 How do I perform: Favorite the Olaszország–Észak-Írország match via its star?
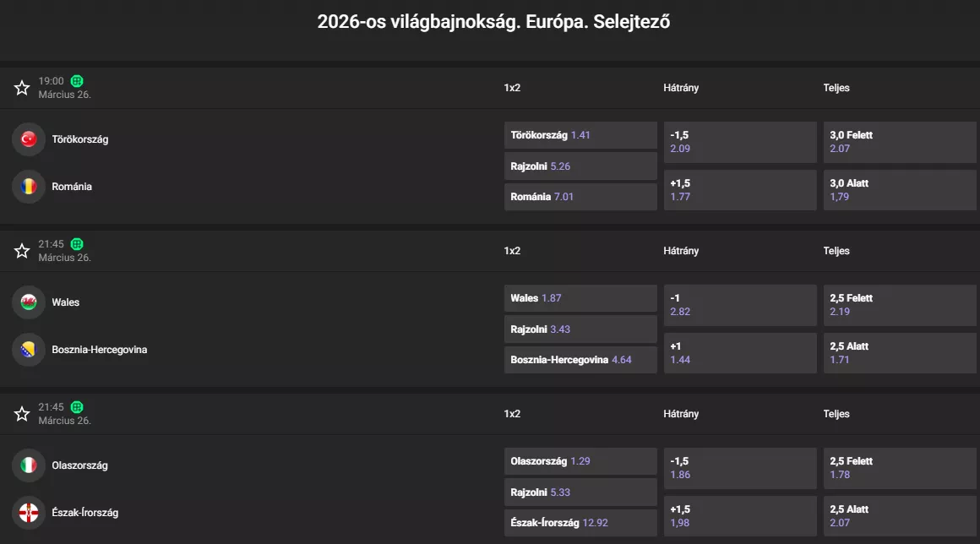[21, 413]
